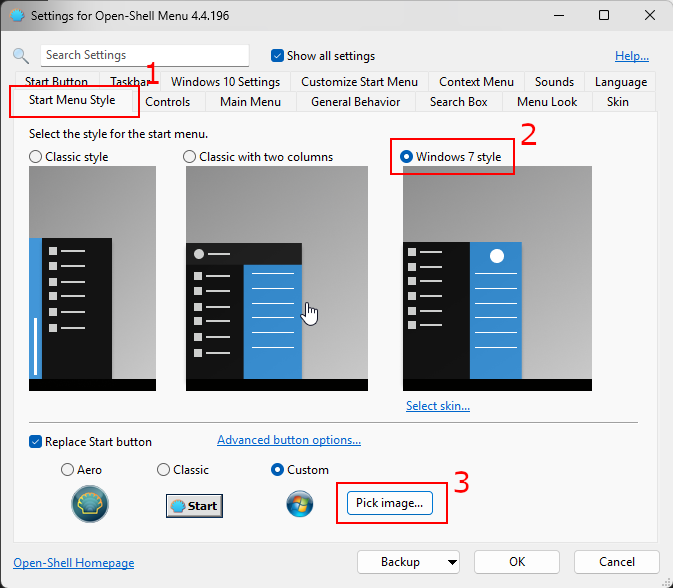Open the Customize Start Menu tab
Image resolution: width=673 pixels, height=588 pixels.
(x=359, y=82)
